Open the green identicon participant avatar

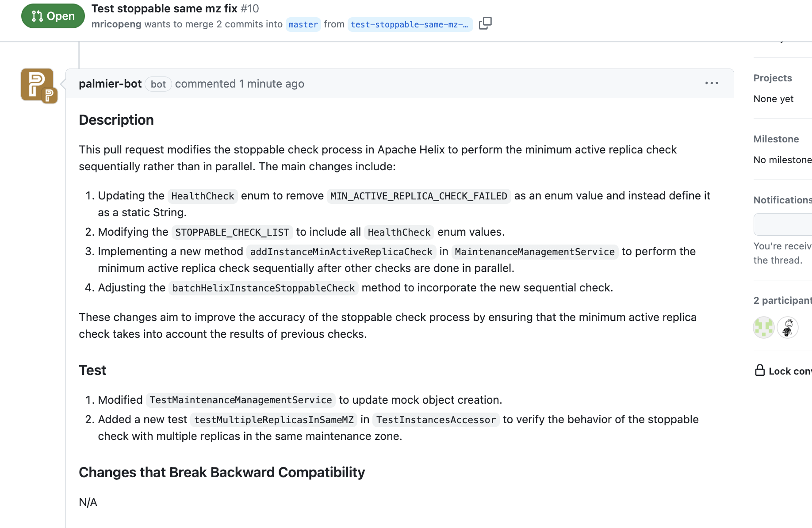pos(764,328)
